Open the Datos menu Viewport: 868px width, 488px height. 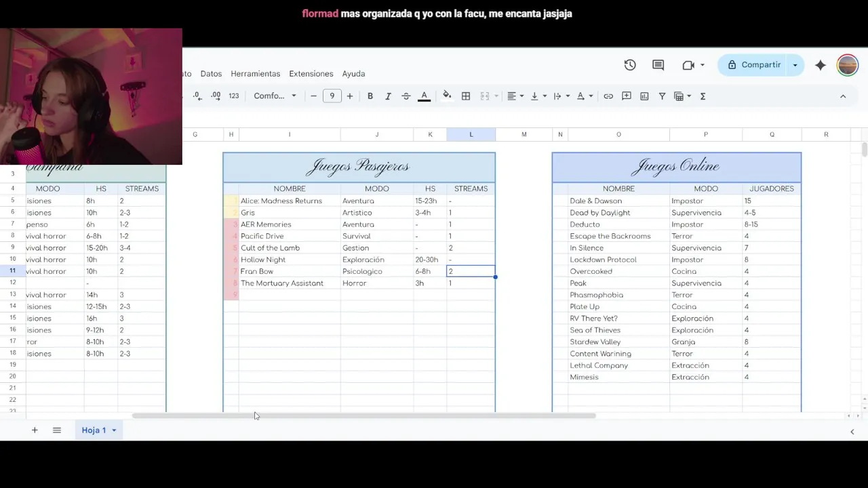(211, 73)
